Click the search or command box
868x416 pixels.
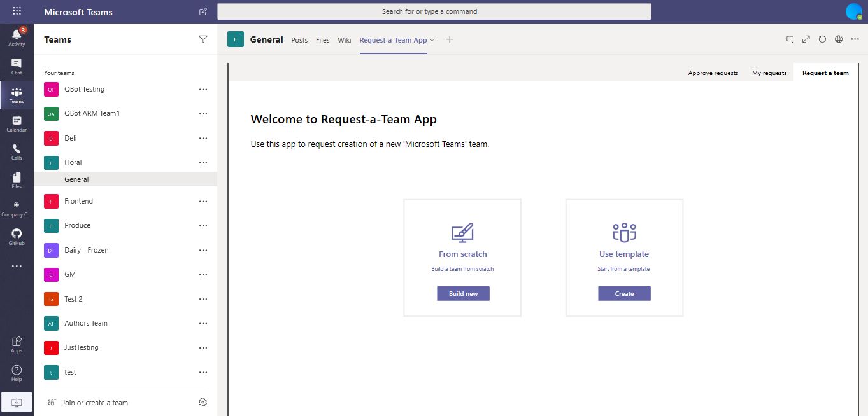(434, 11)
